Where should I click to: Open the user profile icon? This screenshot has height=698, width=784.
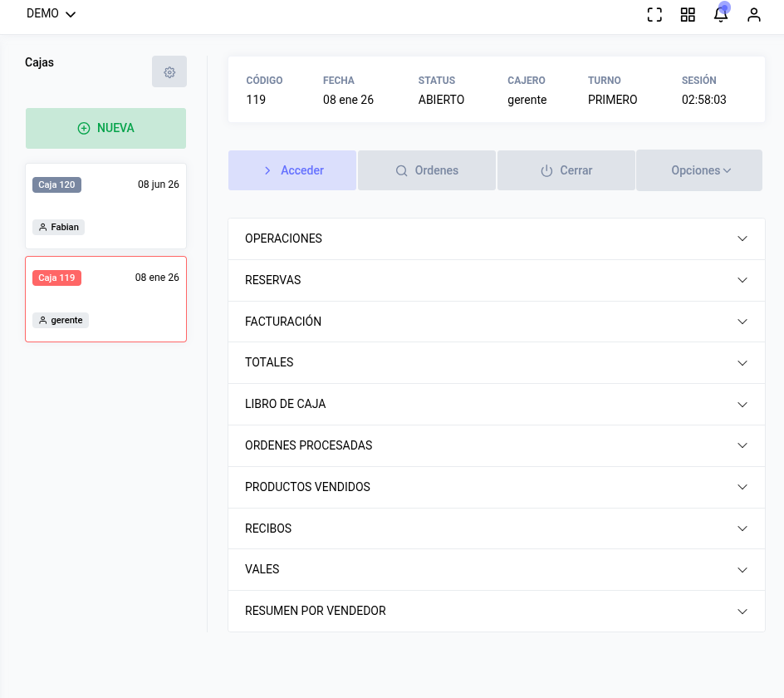[753, 14]
